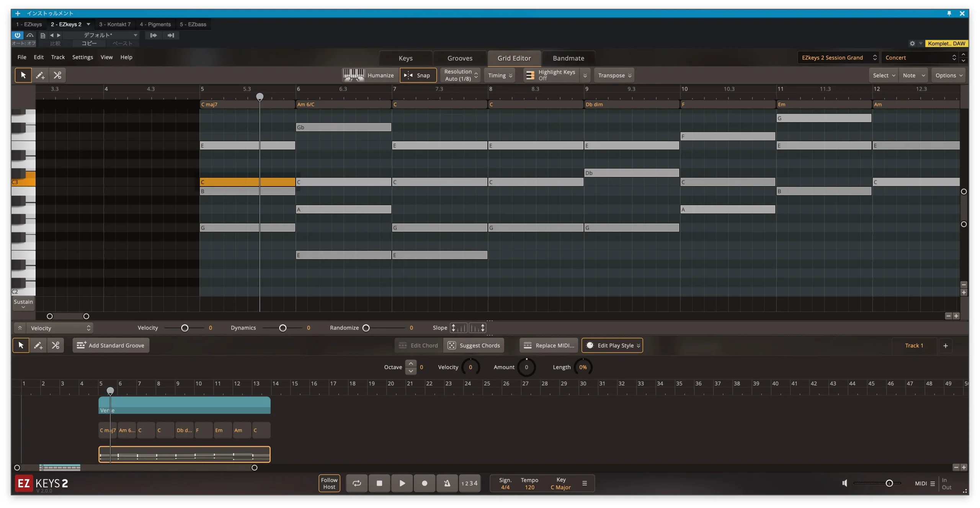Toggle the metronome icon in transport
The image size is (980, 508).
[x=447, y=483]
